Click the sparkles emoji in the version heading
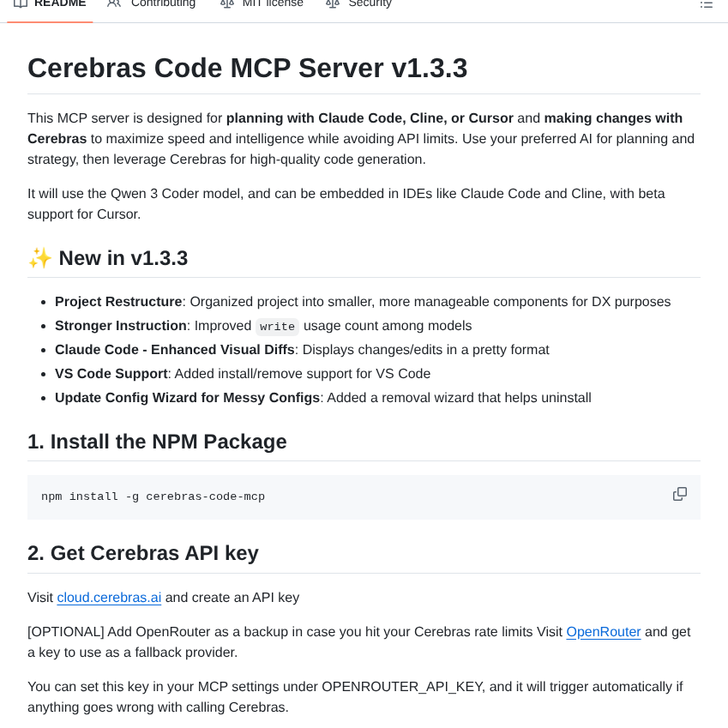 coord(39,258)
